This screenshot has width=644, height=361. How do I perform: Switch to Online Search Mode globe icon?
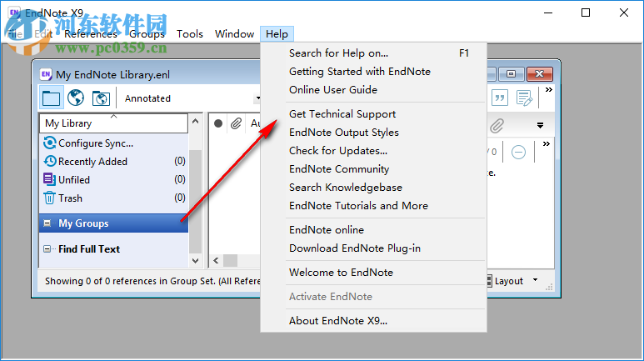(76, 98)
